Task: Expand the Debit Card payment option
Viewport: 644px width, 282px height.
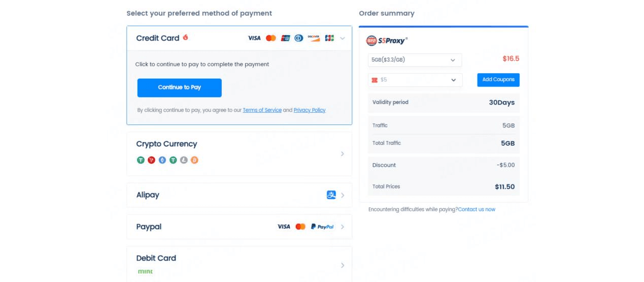Action: coord(239,265)
